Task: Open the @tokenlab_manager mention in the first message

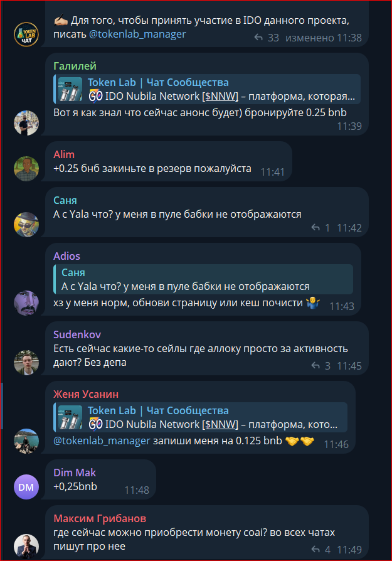Action: coord(137,34)
